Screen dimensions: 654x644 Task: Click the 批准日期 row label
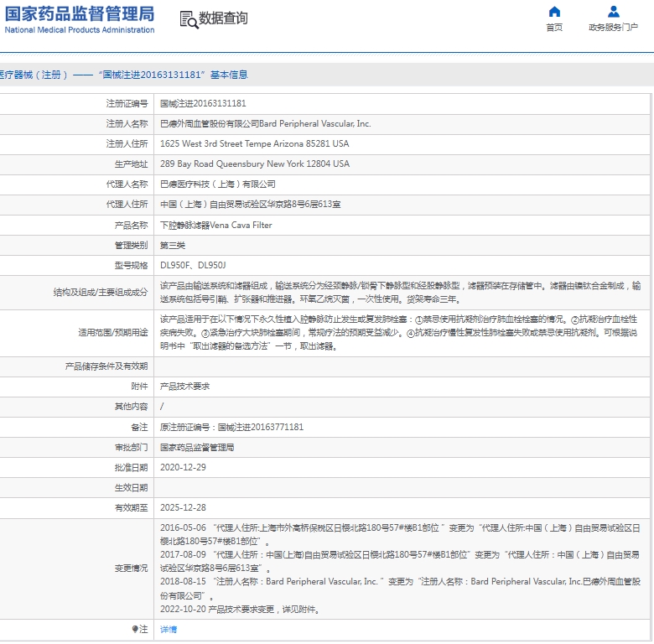pyautogui.click(x=131, y=468)
